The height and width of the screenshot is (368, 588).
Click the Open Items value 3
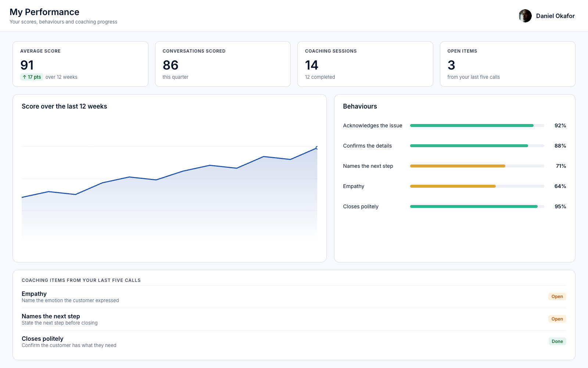pyautogui.click(x=451, y=65)
